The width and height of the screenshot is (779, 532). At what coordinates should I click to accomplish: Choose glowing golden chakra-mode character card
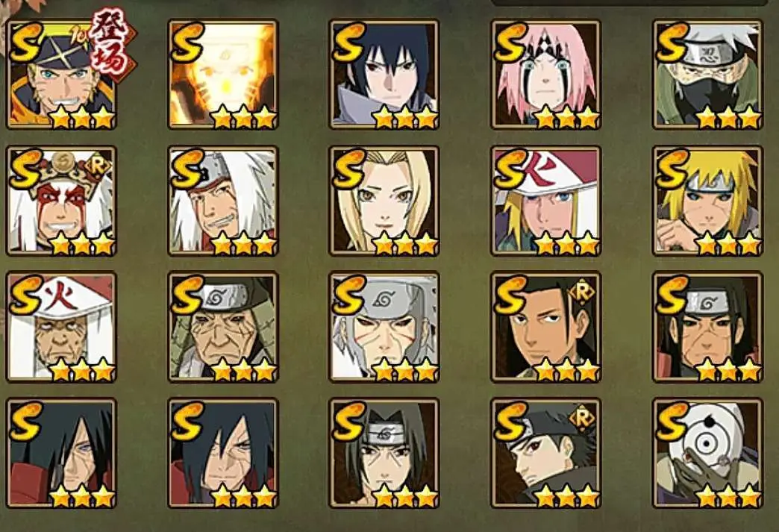click(223, 75)
